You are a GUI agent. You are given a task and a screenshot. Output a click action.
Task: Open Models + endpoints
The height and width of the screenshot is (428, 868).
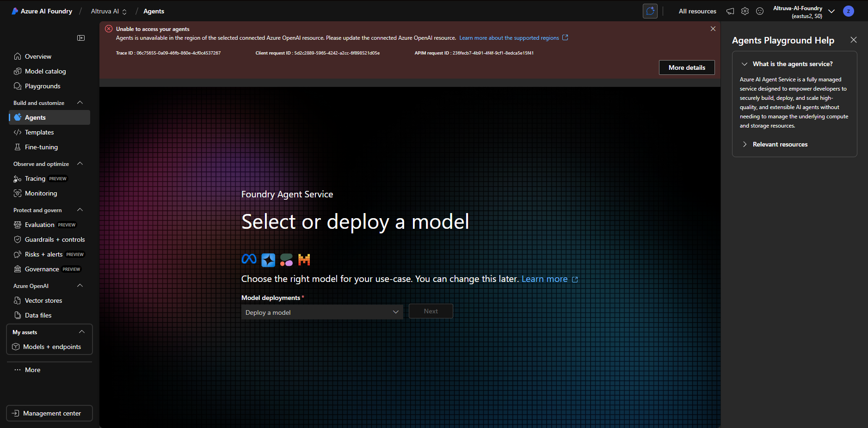(49, 347)
